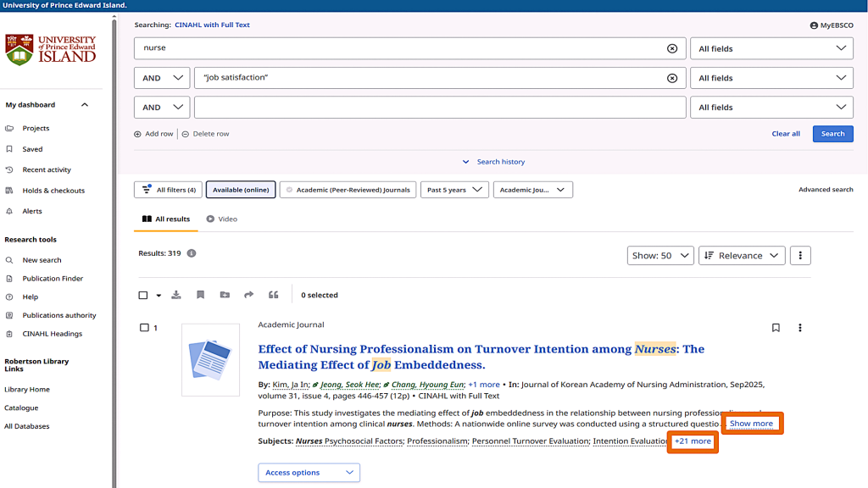Viewport: 868px width, 488px height.
Task: Expand the Search history section
Action: [493, 162]
